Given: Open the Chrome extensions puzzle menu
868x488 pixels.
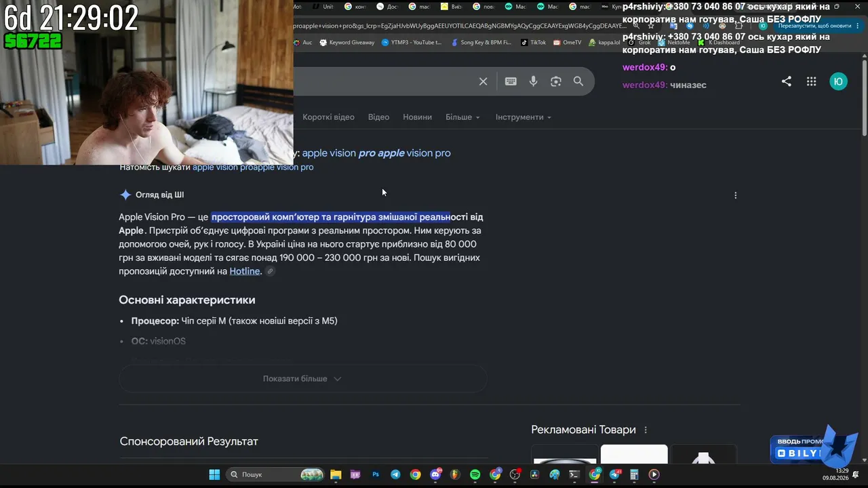Looking at the screenshot, I should pyautogui.click(x=738, y=26).
